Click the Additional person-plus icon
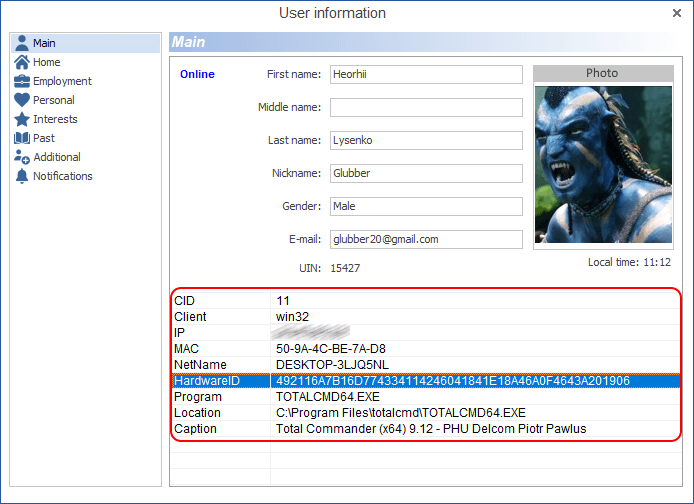Screen dimensions: 694x504 [22, 157]
